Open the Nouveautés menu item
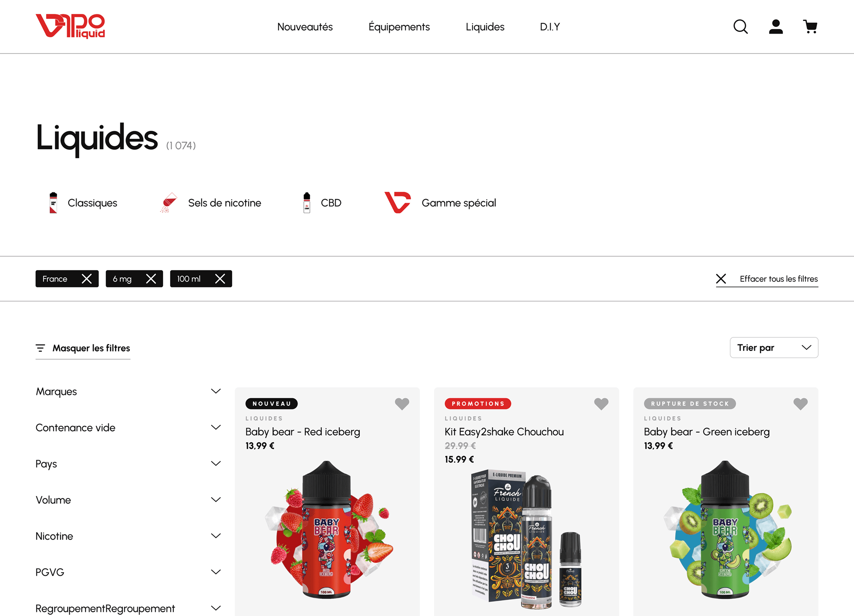The image size is (854, 616). tap(304, 27)
